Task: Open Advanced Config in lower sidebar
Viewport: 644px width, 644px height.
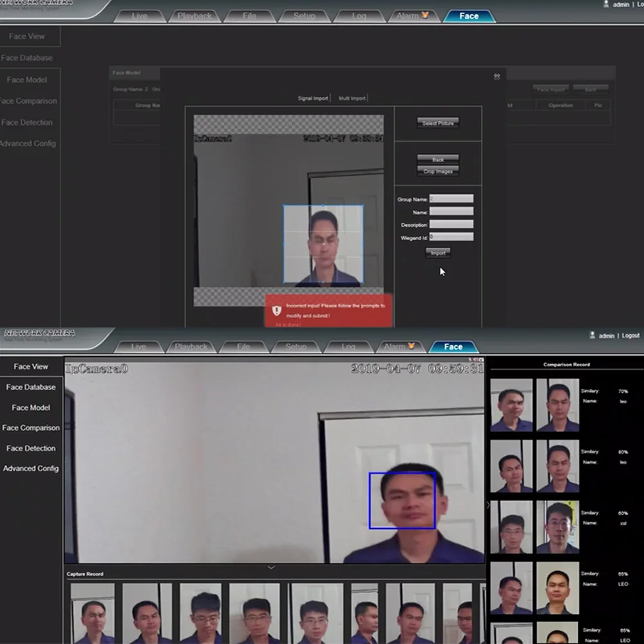Action: tap(31, 468)
